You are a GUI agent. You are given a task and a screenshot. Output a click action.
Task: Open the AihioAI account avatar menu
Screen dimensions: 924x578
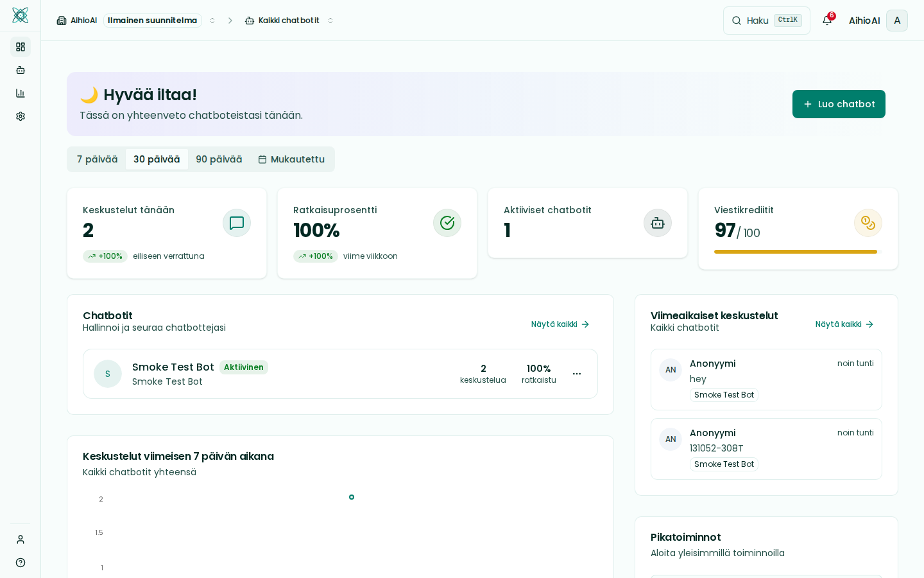[896, 21]
